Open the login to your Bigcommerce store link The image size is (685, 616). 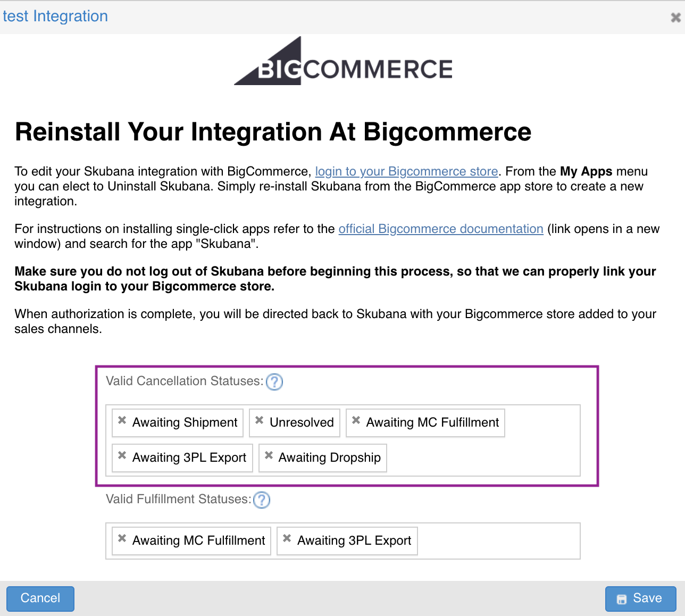click(406, 171)
